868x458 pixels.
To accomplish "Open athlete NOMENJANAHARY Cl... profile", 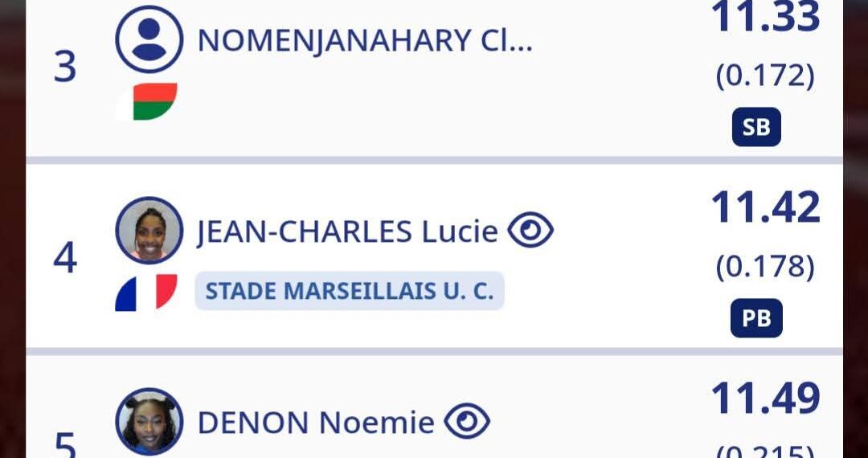I will (365, 40).
